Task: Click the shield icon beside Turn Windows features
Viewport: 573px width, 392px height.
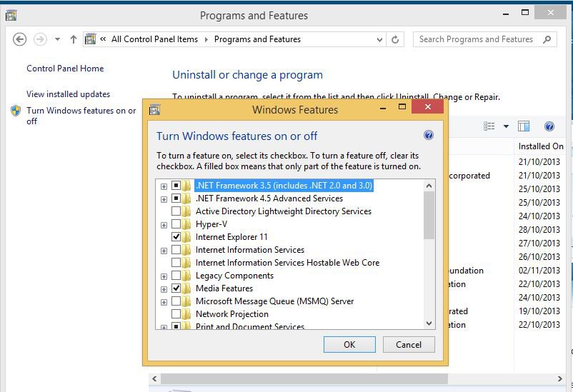Action: click(x=16, y=111)
